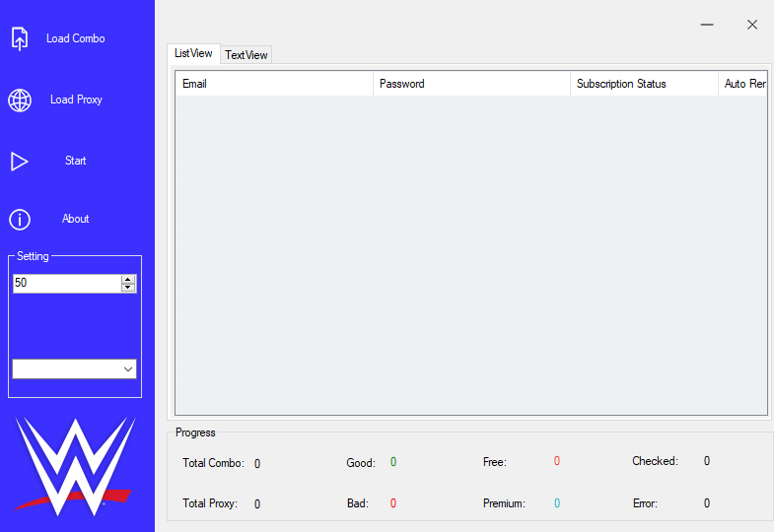Click the Progress group title
The image size is (774, 532).
tap(195, 432)
